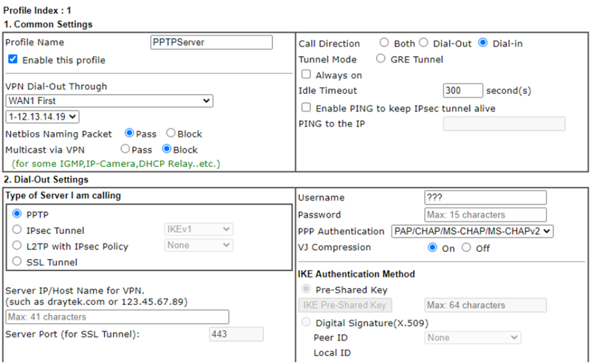The image size is (591, 364).
Task: Expand the 1-12.13.14.19 IP dropdown
Action: pyautogui.click(x=42, y=117)
